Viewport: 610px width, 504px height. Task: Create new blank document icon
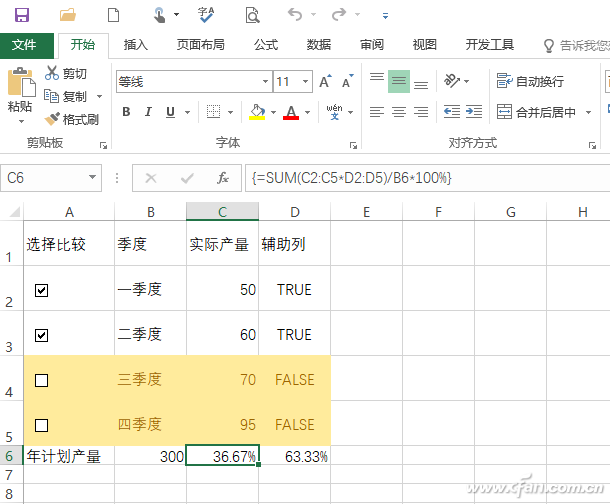[x=113, y=15]
